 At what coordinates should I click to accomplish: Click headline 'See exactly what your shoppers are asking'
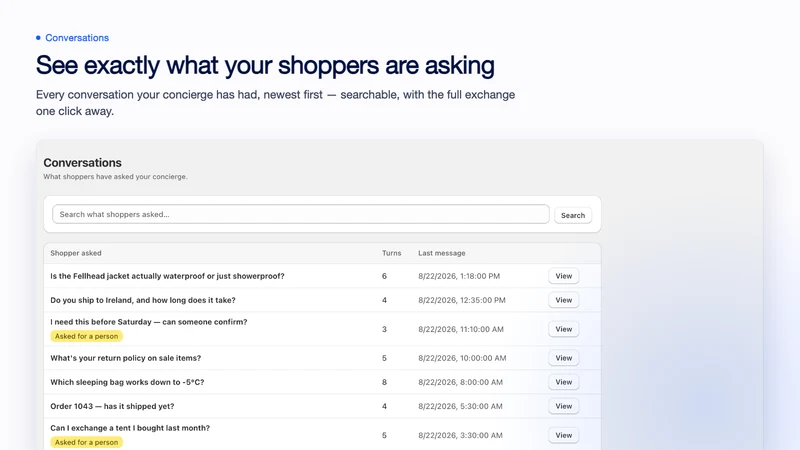tap(265, 65)
